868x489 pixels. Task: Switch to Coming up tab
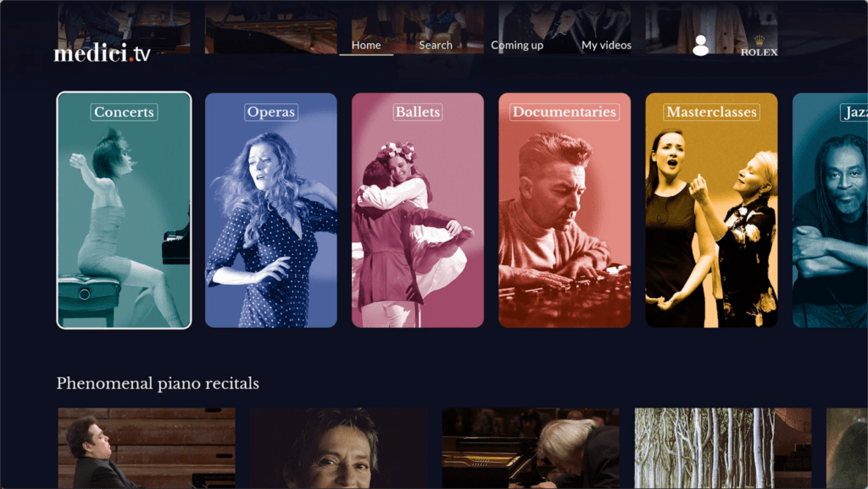[517, 46]
